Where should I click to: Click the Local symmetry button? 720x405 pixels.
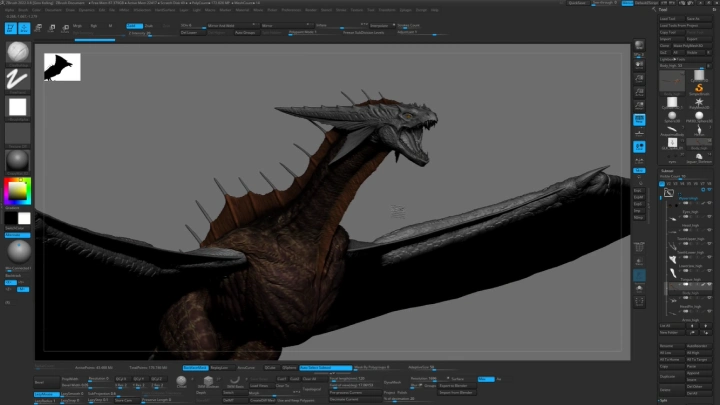pos(639,147)
